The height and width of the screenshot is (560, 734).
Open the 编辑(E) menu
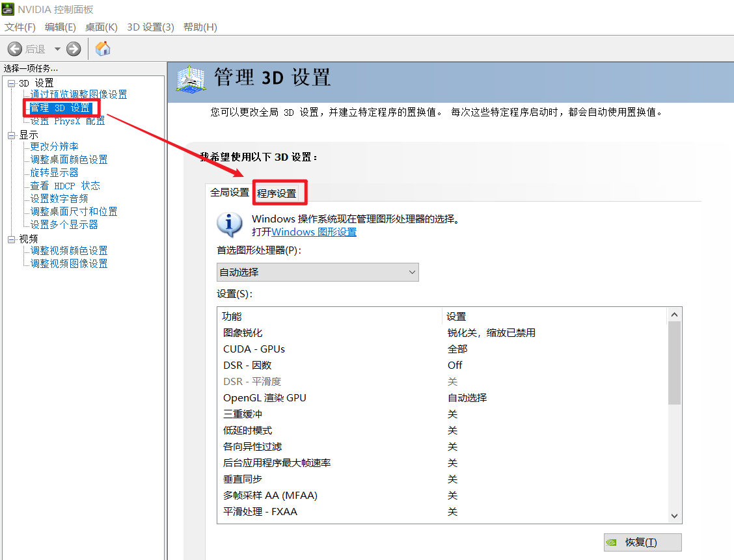(61, 27)
